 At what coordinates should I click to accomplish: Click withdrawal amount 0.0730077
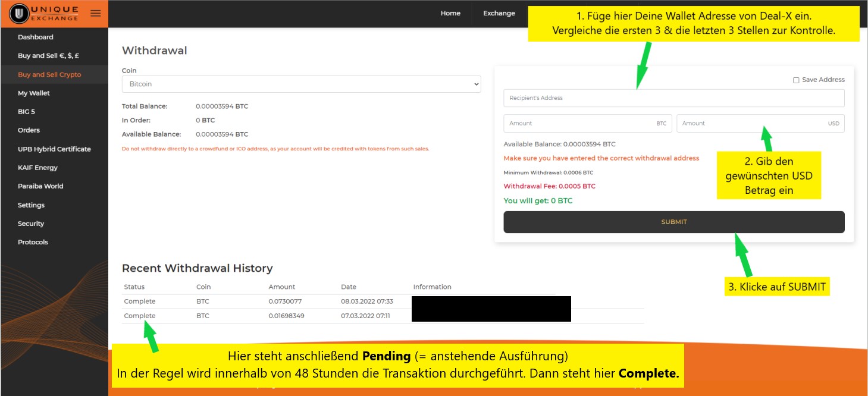[x=285, y=301]
